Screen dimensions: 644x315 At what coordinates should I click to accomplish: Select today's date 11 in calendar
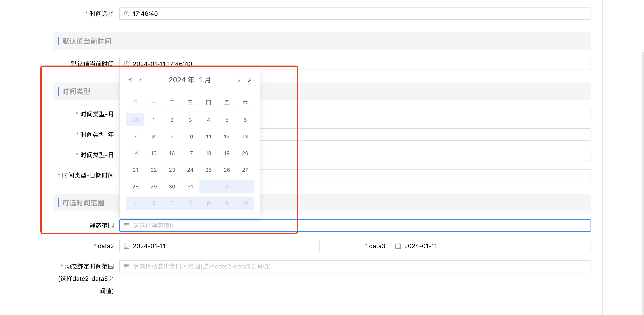point(208,137)
